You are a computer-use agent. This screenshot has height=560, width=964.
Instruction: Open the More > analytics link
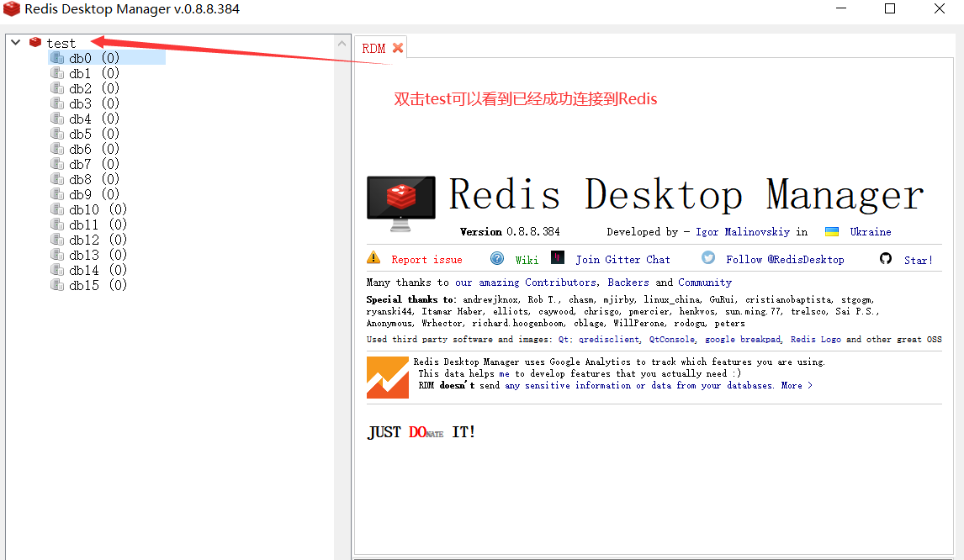797,385
